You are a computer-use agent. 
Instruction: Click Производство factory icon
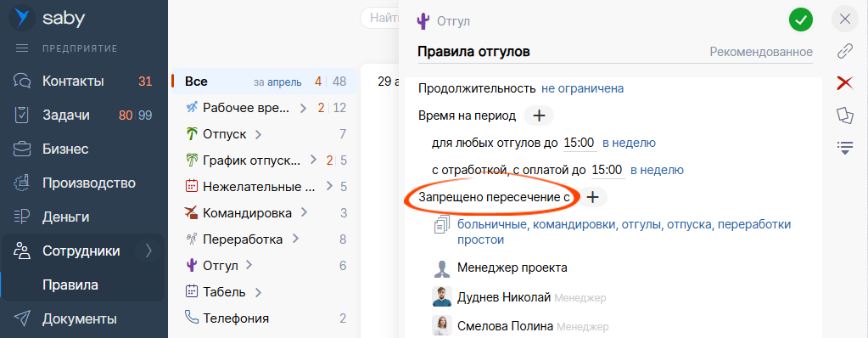[21, 183]
